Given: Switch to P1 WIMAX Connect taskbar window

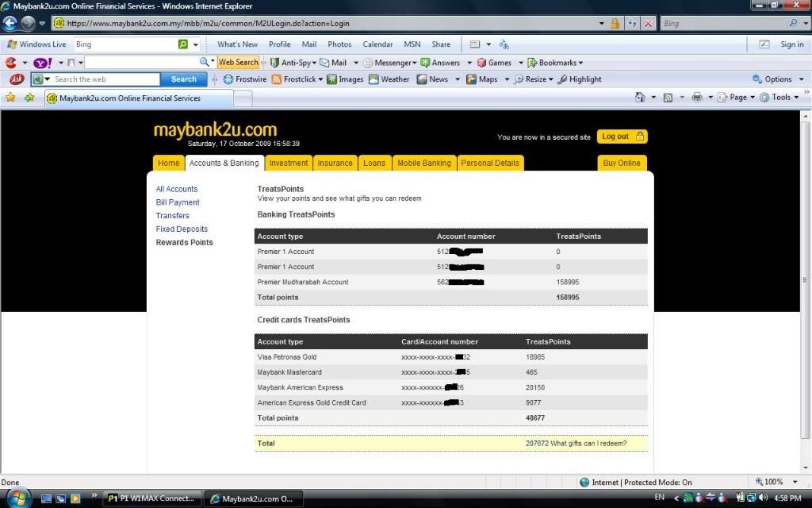Looking at the screenshot, I should tap(151, 498).
